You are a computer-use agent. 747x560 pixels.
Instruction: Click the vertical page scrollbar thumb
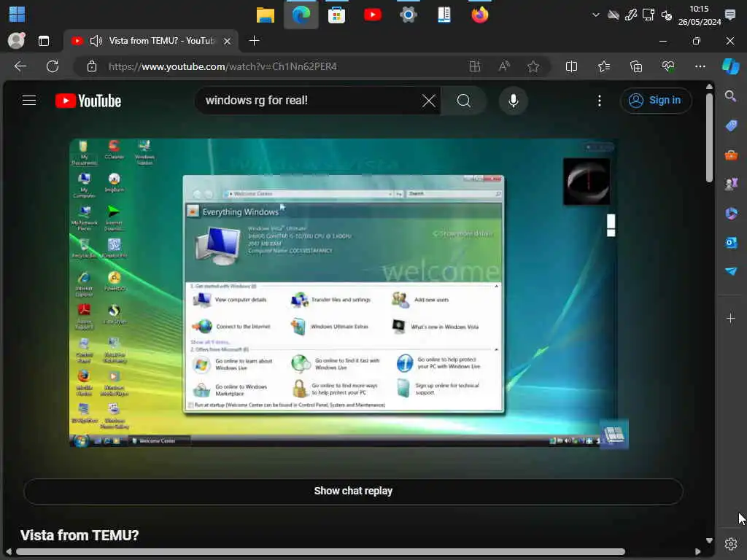pos(709,136)
